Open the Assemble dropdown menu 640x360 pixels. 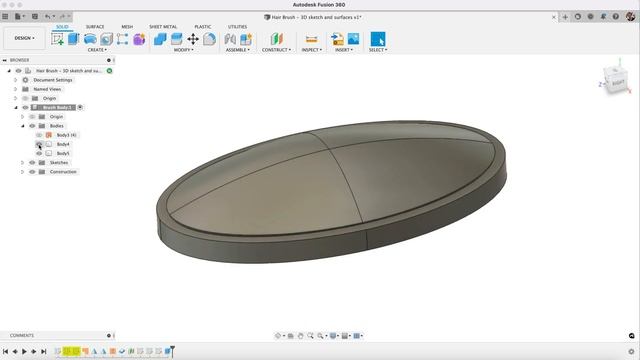pyautogui.click(x=238, y=50)
